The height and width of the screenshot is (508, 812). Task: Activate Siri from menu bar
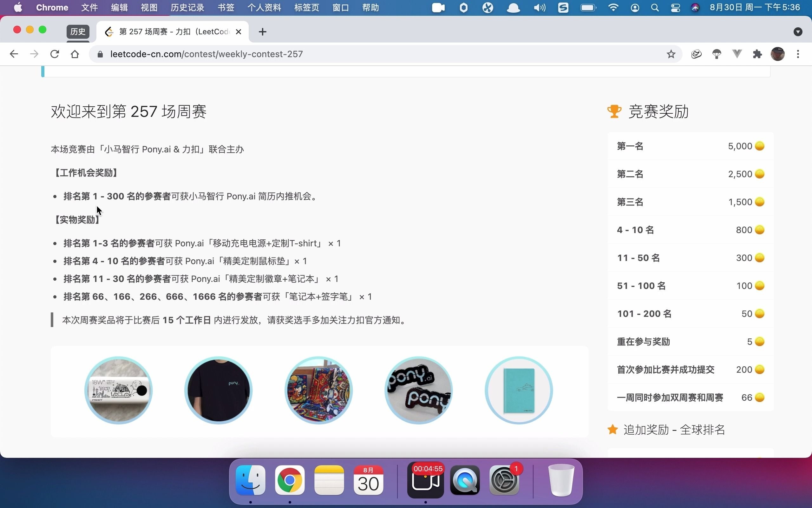click(695, 7)
